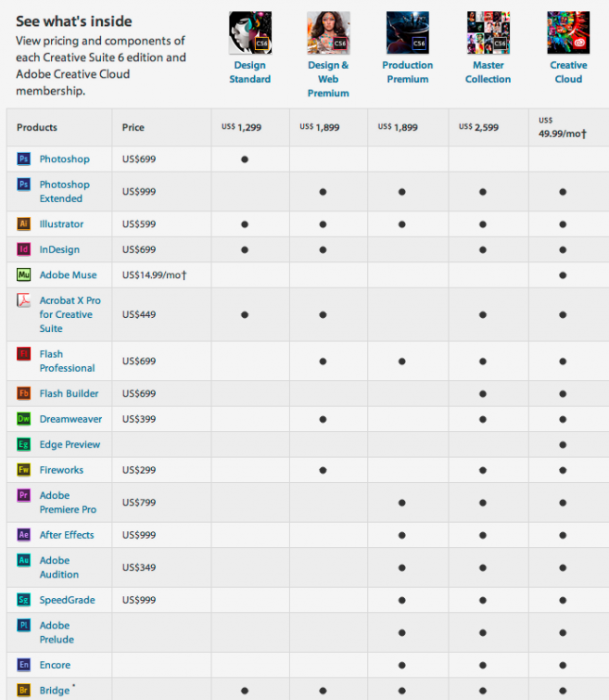Viewport: 609px width, 700px height.
Task: Click the Adobe Audition Au icon
Action: 24,560
